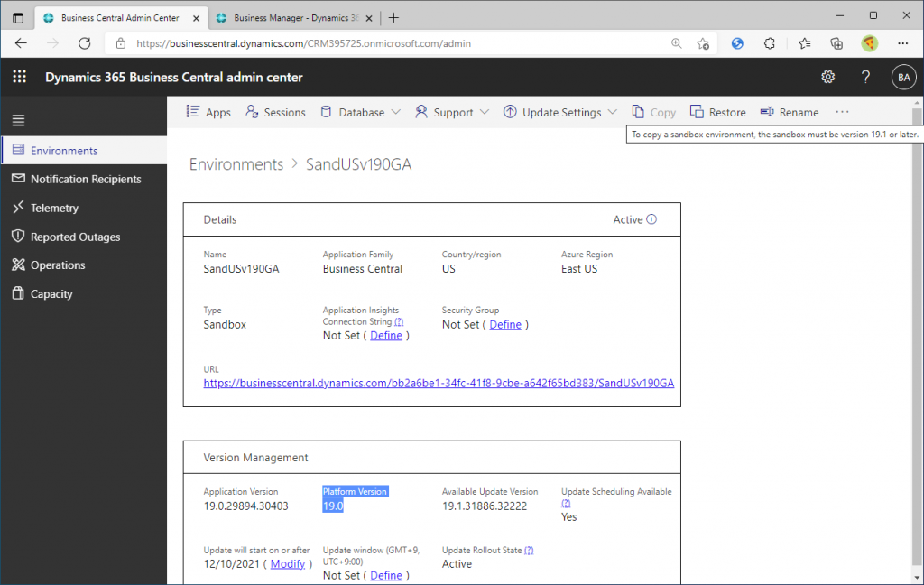Open Apps from the toolbar
Viewport: 924px width, 585px height.
(x=208, y=112)
